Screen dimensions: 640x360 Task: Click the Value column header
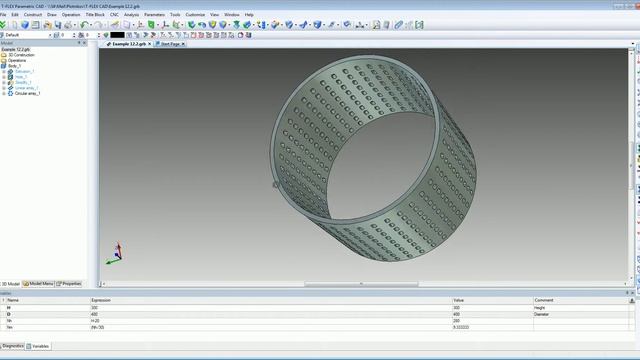(x=492, y=300)
